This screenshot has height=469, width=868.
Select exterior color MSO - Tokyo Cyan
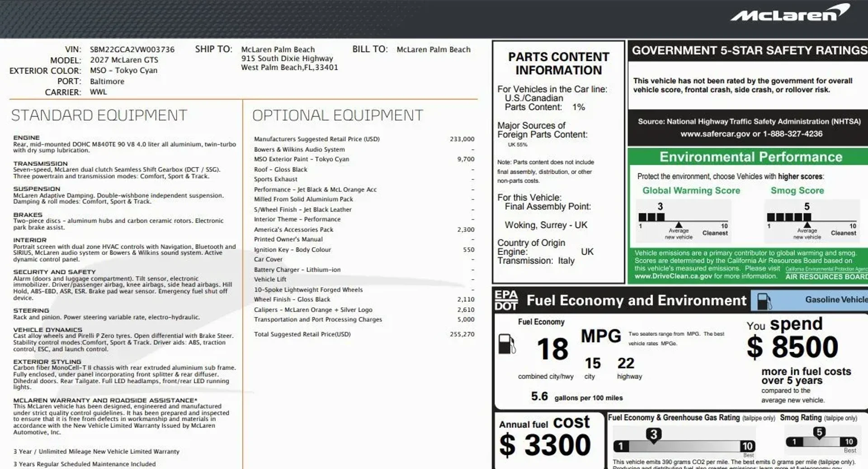click(x=123, y=70)
